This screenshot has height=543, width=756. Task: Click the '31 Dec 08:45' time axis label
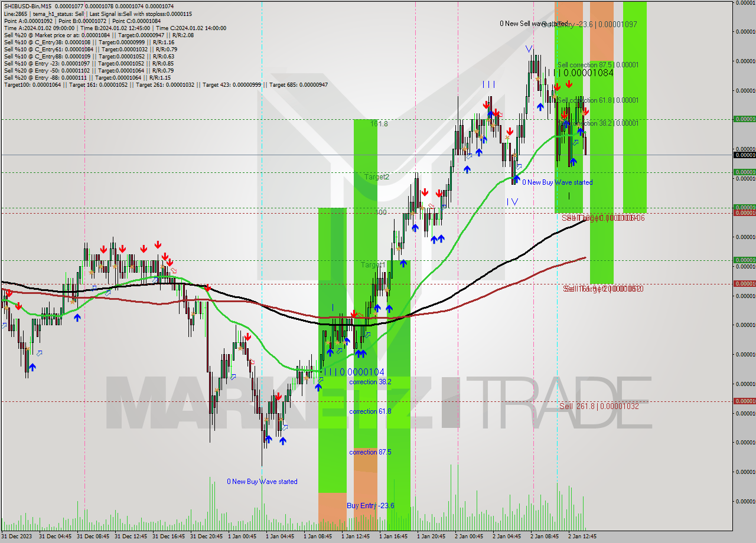(93, 537)
